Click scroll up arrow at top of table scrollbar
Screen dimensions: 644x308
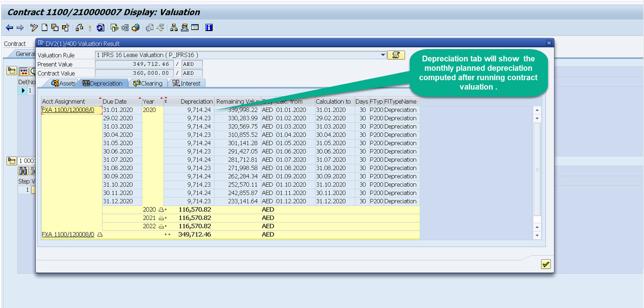537,110
